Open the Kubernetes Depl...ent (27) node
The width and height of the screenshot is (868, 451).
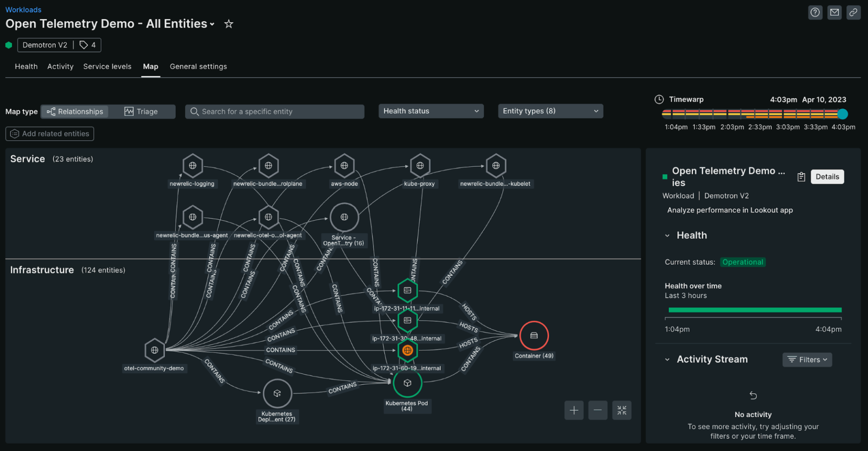(x=277, y=394)
